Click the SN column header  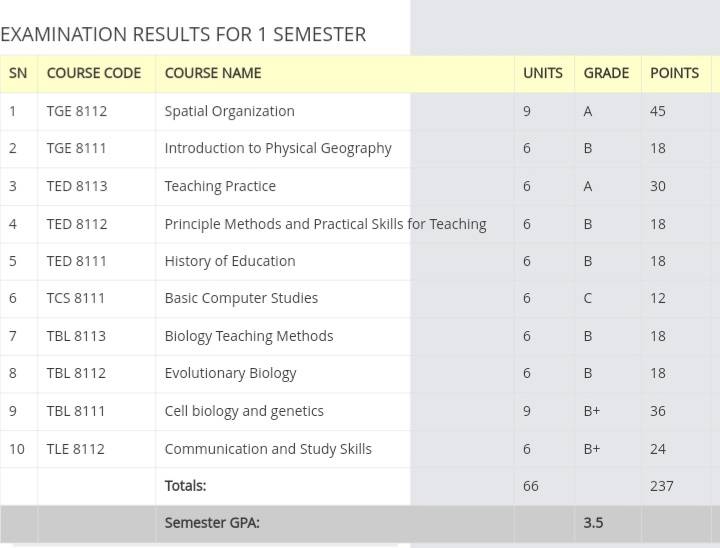18,73
